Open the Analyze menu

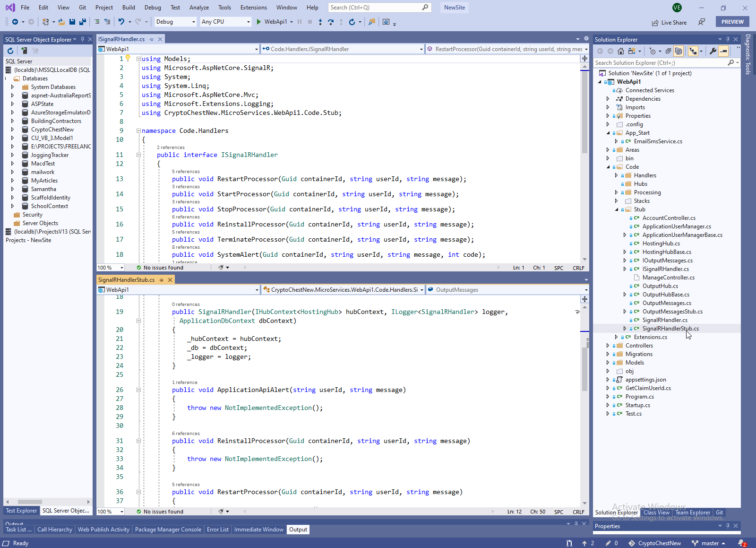199,8
